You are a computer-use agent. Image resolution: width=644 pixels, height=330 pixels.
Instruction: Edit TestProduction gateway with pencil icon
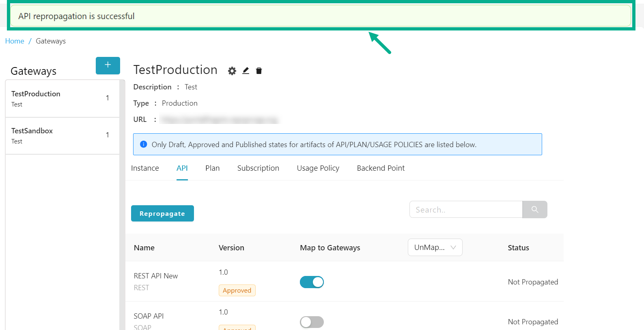pyautogui.click(x=246, y=71)
